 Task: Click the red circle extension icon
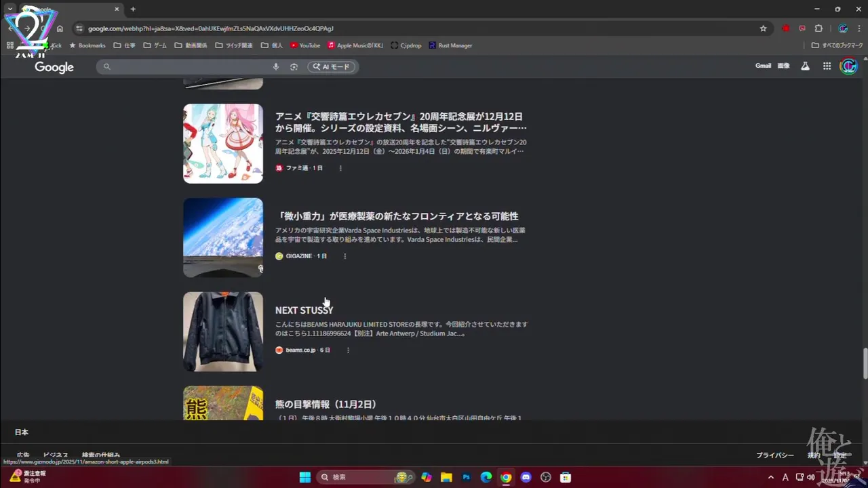coord(786,28)
